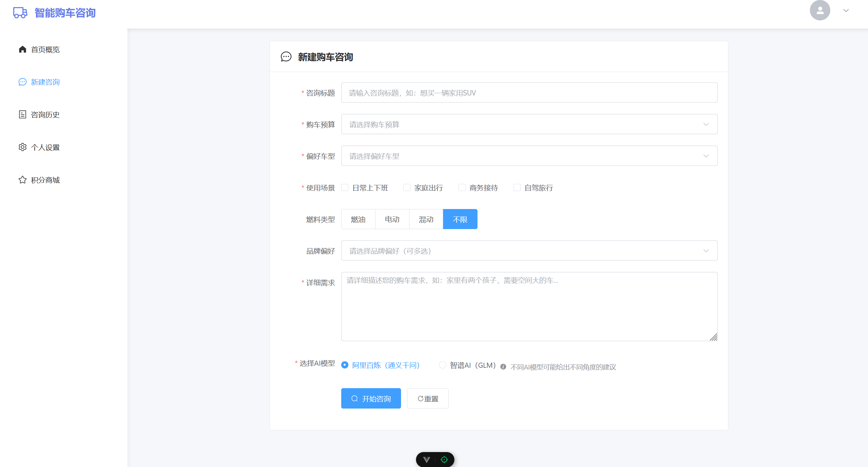Click the home icon beside 首页概览
Viewport: 868px width, 467px height.
pyautogui.click(x=22, y=49)
